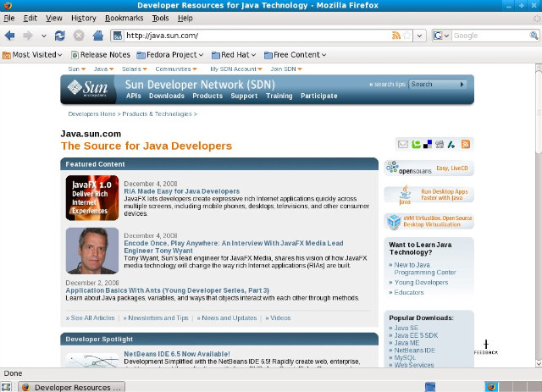Open the File menu

pos(9,18)
